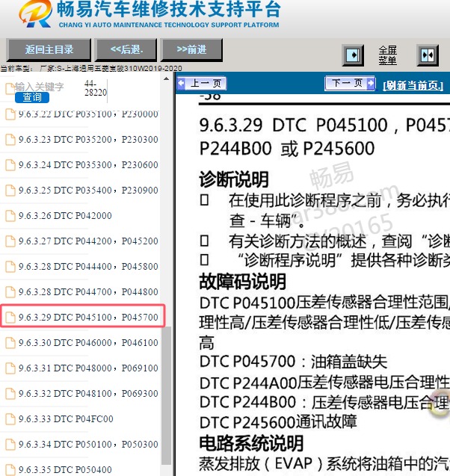This screenshot has width=450, height=476.
Task: Open tree item 9.6.3.26 DTC P042000
Action: coord(65,215)
